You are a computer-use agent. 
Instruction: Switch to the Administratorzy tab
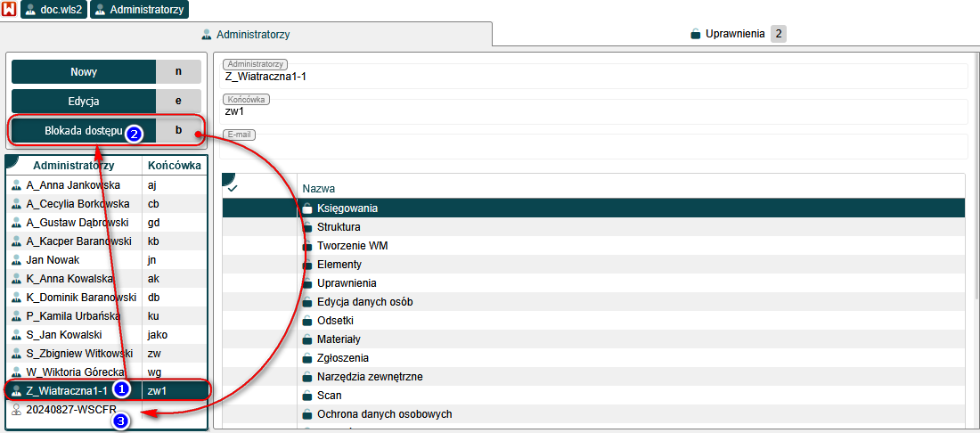coord(246,35)
